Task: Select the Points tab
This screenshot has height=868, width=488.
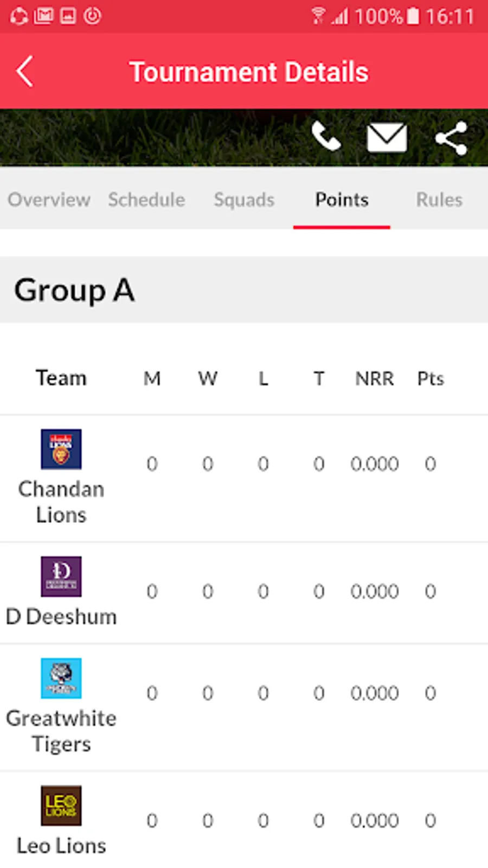Action: 342,200
